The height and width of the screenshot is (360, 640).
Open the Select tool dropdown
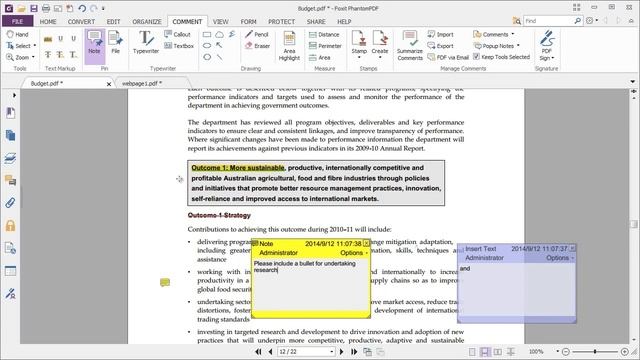(35, 46)
